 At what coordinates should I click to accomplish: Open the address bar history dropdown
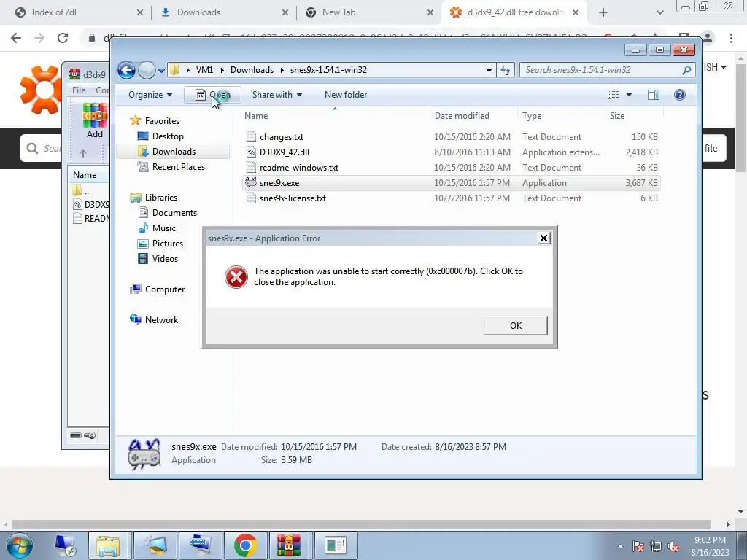tap(489, 71)
